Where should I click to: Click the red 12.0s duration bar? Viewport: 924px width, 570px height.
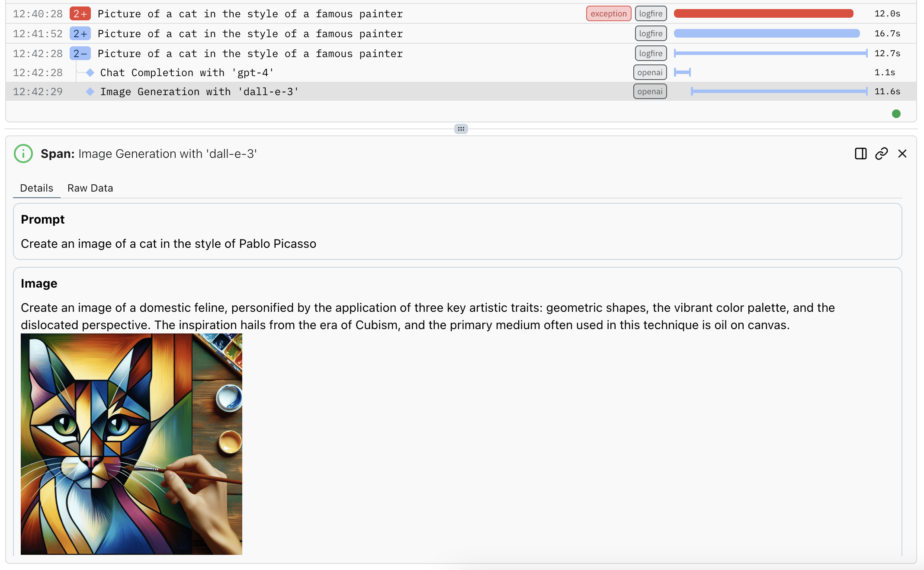click(764, 14)
